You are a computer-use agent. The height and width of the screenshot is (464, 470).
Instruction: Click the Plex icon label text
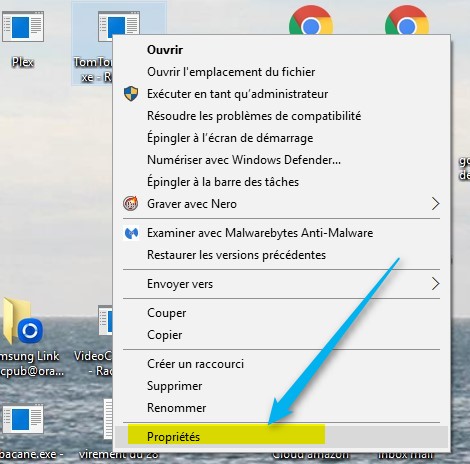point(23,62)
